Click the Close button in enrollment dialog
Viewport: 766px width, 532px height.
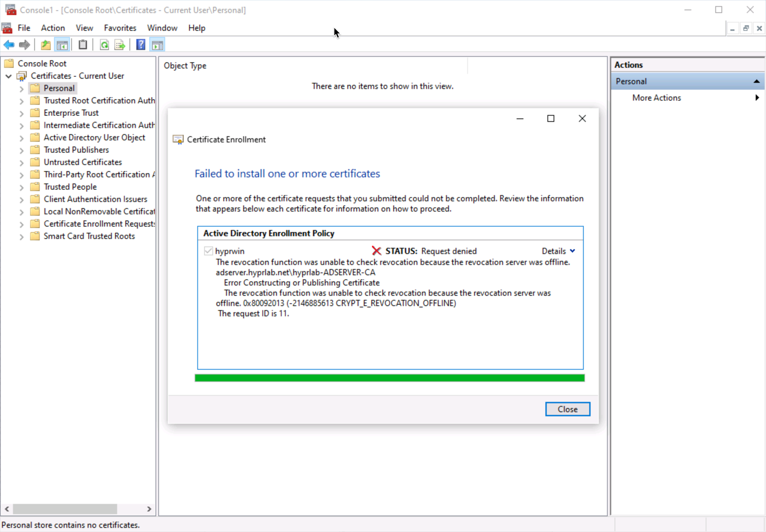(x=567, y=409)
